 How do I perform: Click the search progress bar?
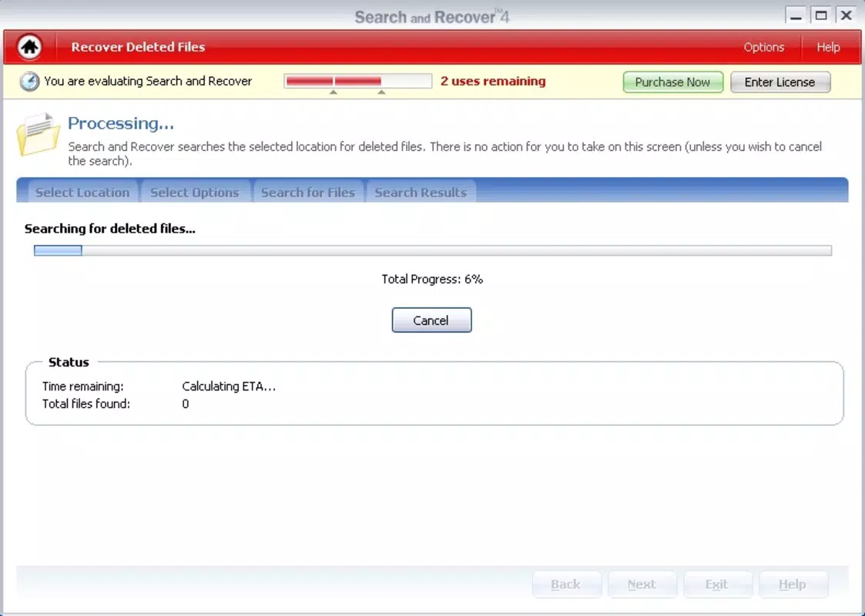pos(433,250)
